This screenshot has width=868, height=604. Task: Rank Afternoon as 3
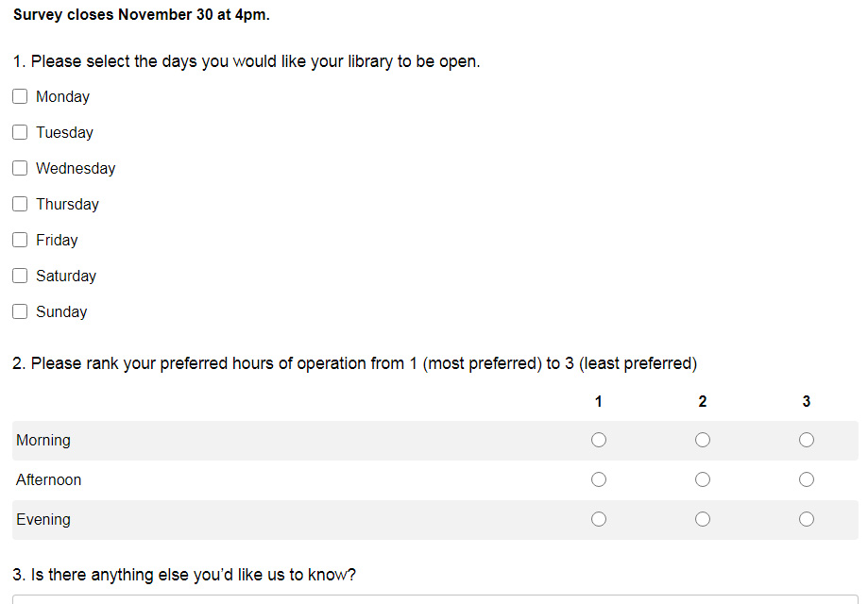pos(807,479)
